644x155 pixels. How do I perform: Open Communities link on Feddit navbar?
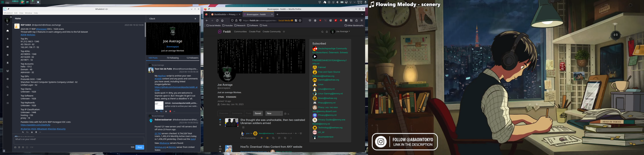pos(240,32)
